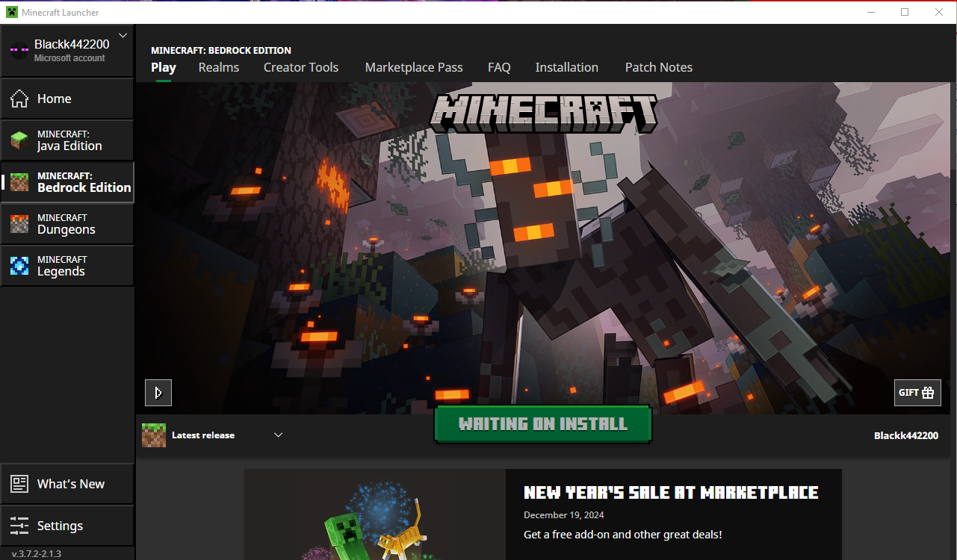Open the New Year's Sale at Marketplace headline
This screenshot has width=957, height=560.
click(671, 493)
